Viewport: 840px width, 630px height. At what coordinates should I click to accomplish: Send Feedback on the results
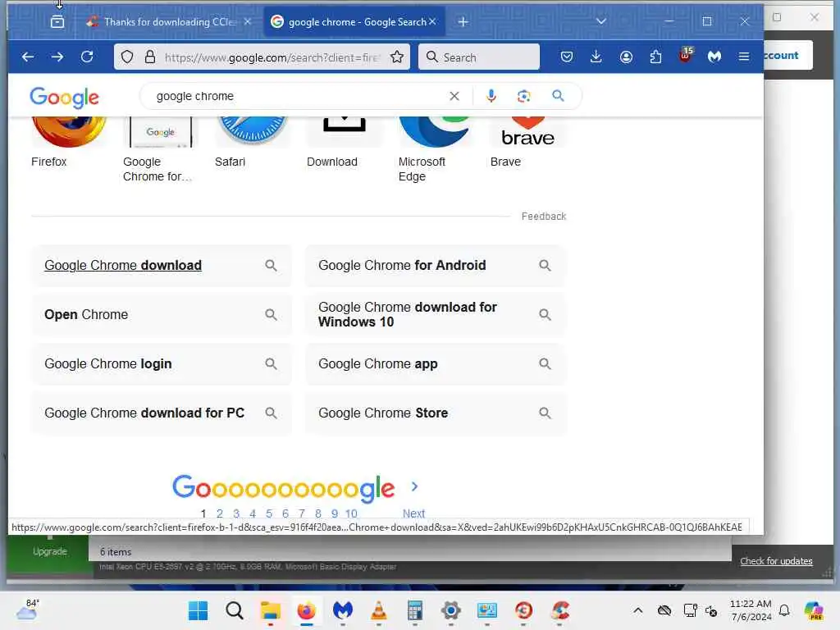544,217
